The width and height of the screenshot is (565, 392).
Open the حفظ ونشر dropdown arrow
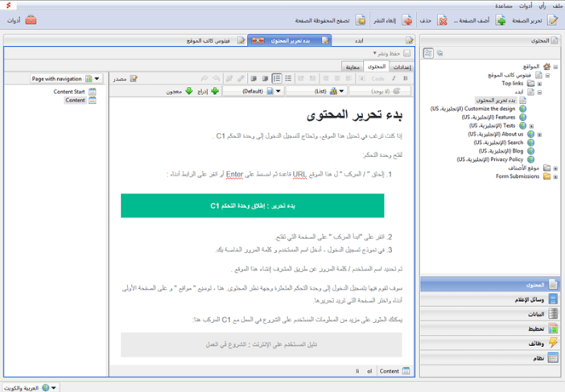(x=374, y=53)
